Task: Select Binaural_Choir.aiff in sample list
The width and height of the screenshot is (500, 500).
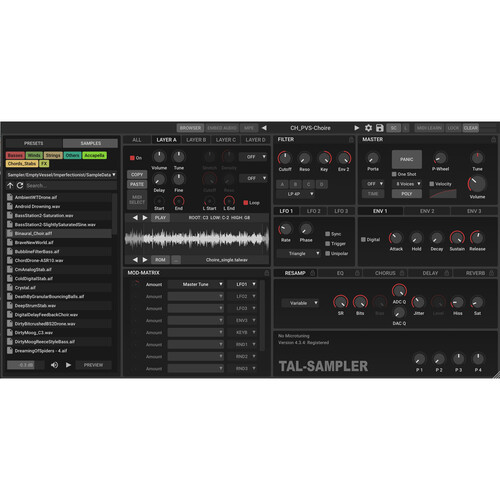Action: (x=59, y=233)
